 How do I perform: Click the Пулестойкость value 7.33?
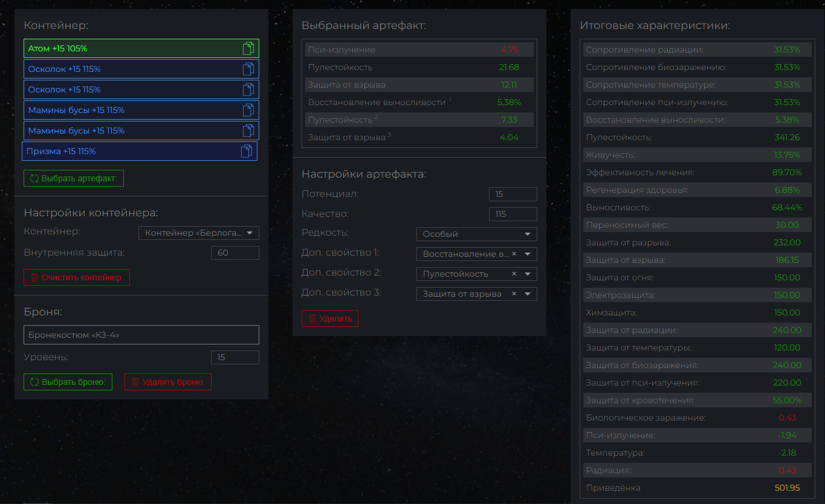[509, 120]
